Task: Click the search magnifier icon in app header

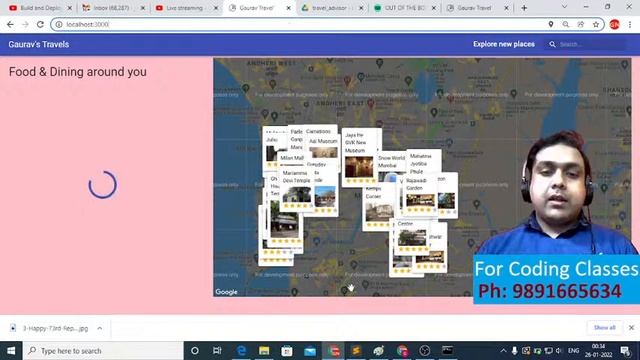Action: 552,44
